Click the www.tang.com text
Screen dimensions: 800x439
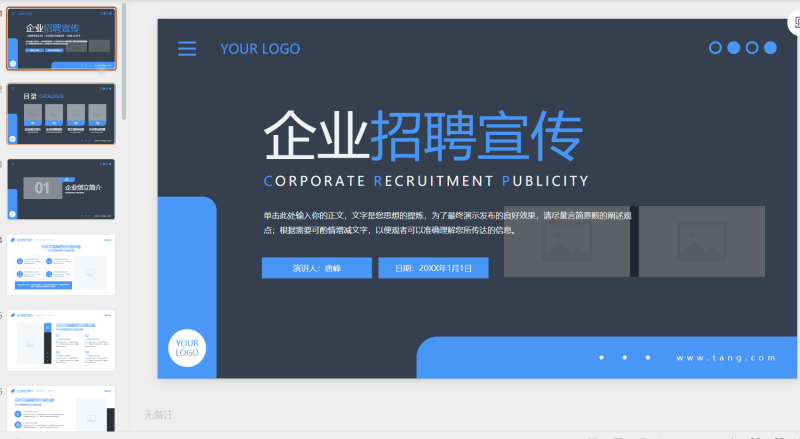[726, 358]
